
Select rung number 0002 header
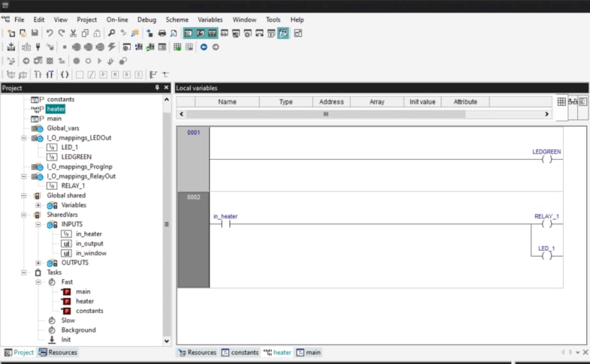pyautogui.click(x=194, y=240)
